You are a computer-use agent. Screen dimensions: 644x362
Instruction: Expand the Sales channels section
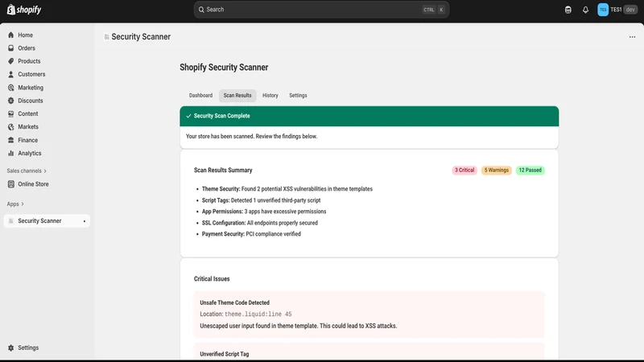click(27, 171)
